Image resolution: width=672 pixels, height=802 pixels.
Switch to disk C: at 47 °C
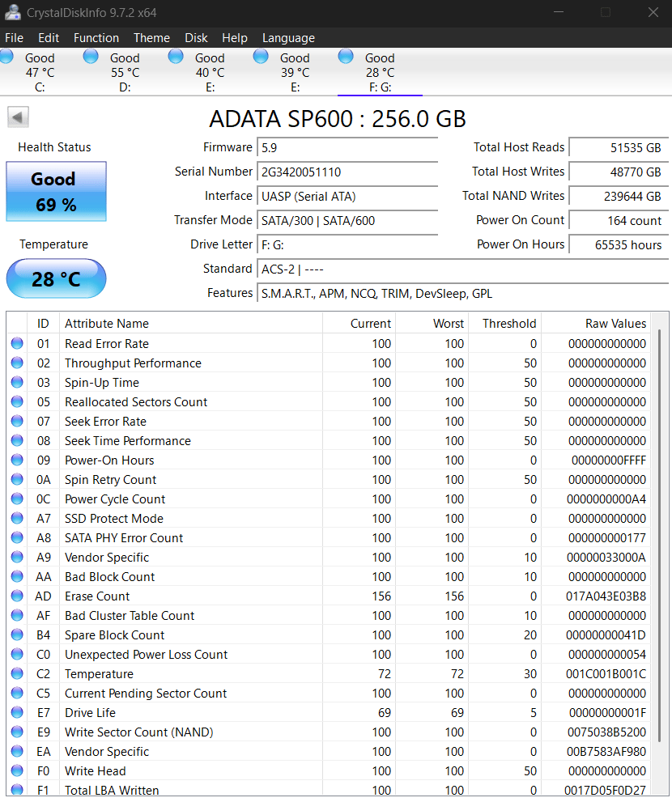(40, 72)
